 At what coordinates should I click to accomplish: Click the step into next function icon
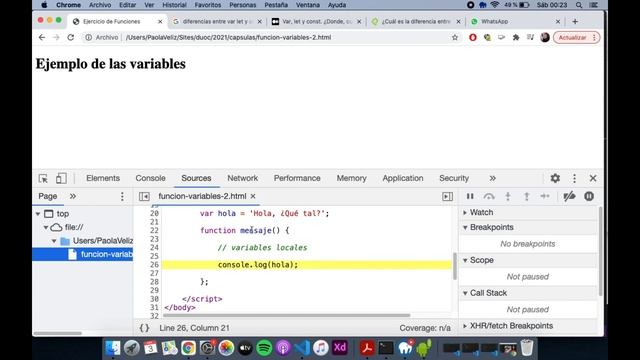pyautogui.click(x=508, y=196)
